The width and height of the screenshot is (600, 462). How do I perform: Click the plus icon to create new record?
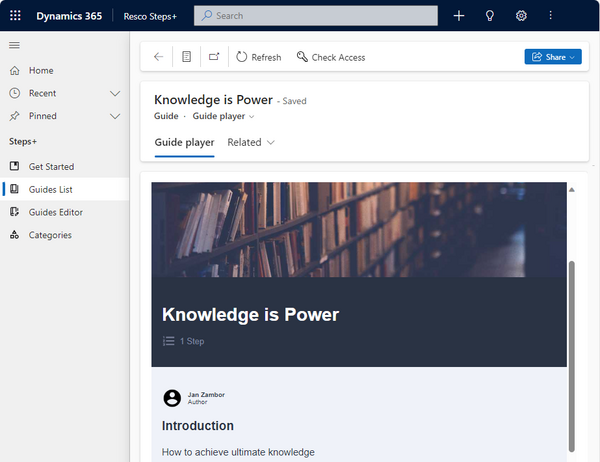(x=459, y=16)
